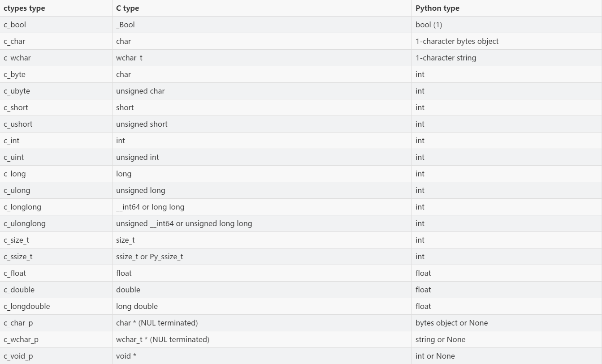Click the c_wchar type name
The width and height of the screenshot is (602, 364).
pyautogui.click(x=17, y=58)
